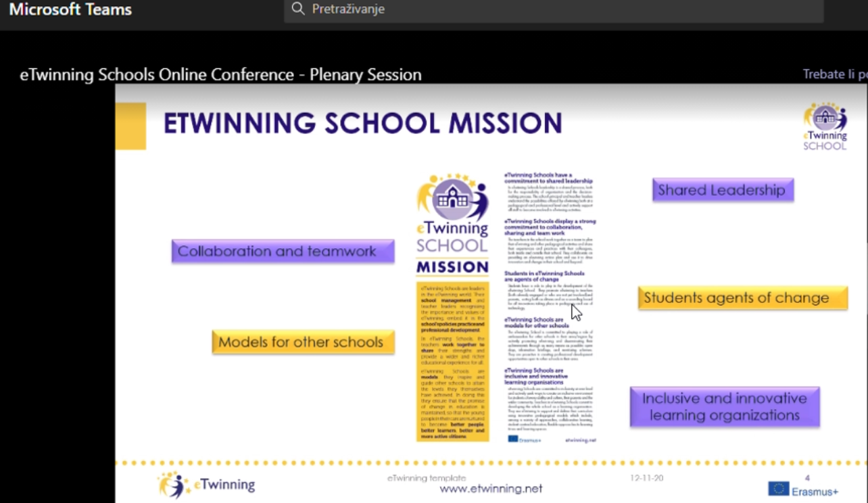
Task: Click the eTwinning logo in slide footer
Action: 207,485
